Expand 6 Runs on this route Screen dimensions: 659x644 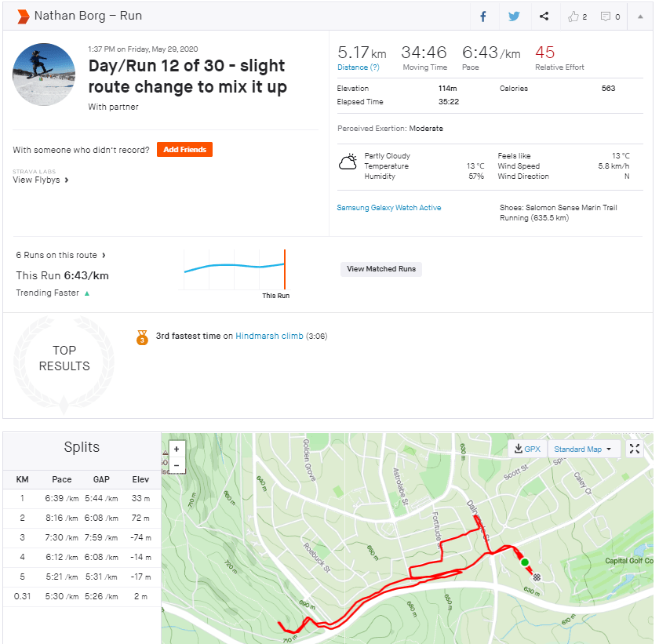(61, 255)
